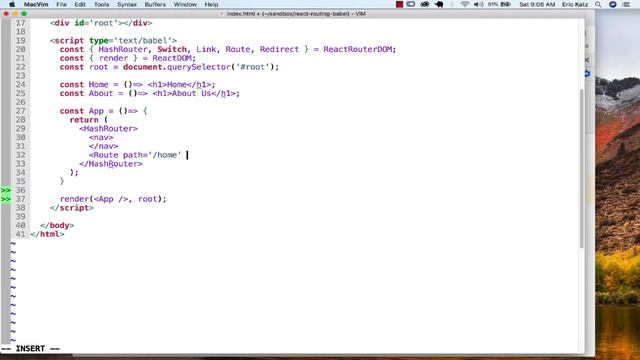Click the black animal-shaped menu bar icon
640x360 pixels.
pyautogui.click(x=439, y=4)
